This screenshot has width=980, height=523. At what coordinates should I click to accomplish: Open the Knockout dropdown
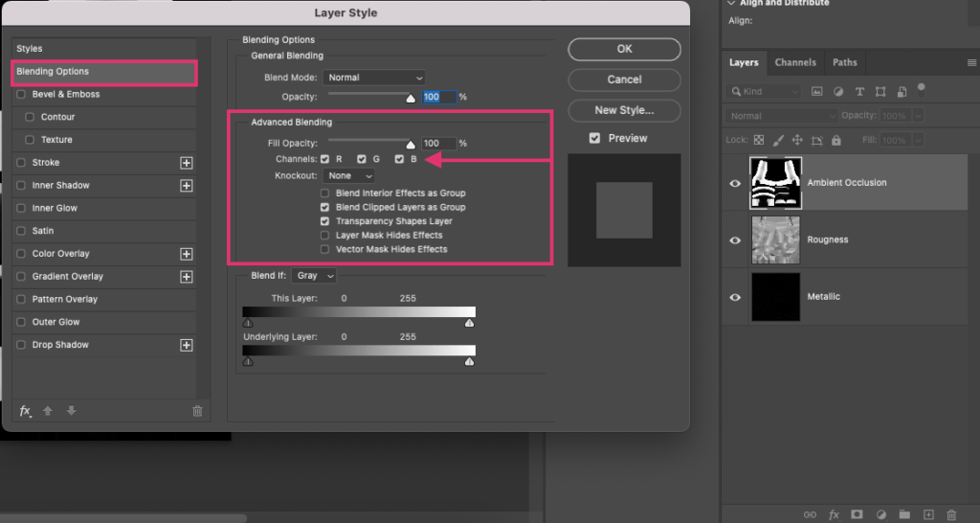click(348, 176)
